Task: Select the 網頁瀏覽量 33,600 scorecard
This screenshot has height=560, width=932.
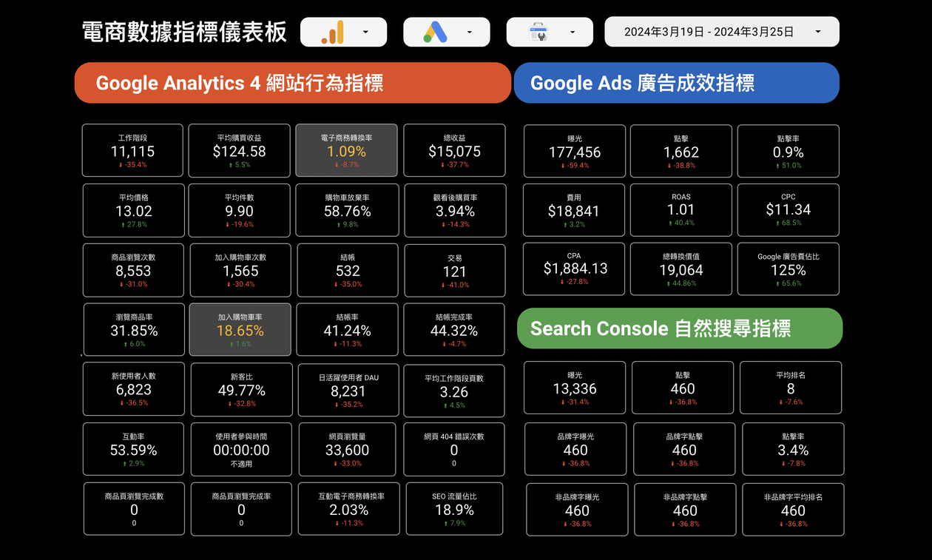Action: pyautogui.click(x=348, y=449)
